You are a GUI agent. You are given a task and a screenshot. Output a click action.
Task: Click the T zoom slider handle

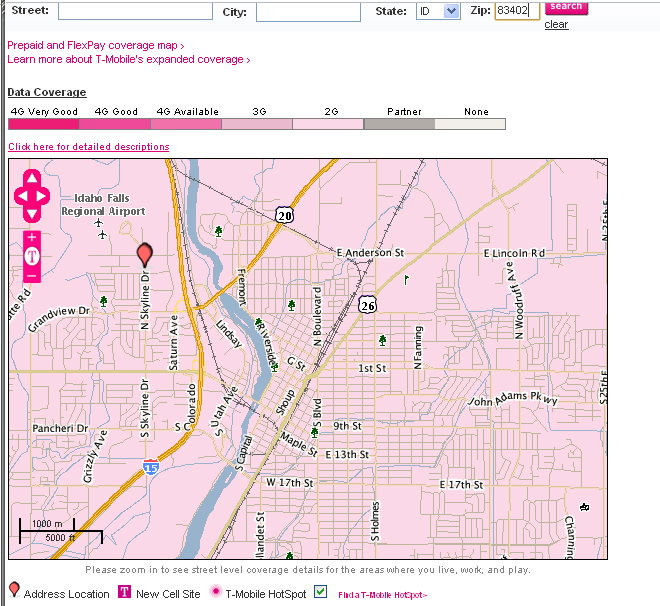(32, 256)
